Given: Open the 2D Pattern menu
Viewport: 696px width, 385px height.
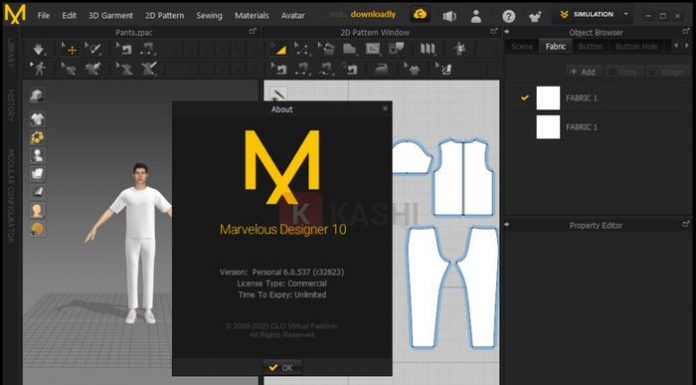Looking at the screenshot, I should [x=164, y=16].
